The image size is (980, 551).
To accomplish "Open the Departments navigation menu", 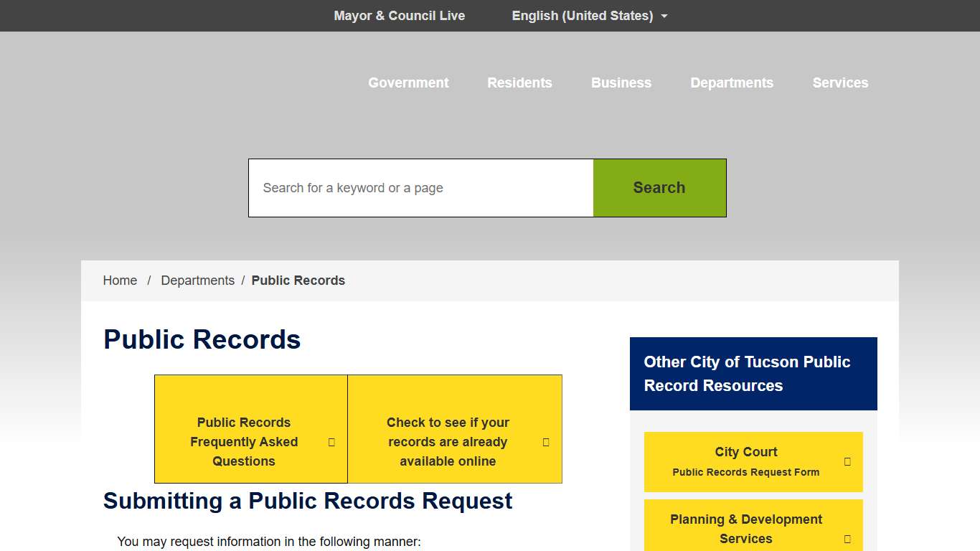I will 732,83.
